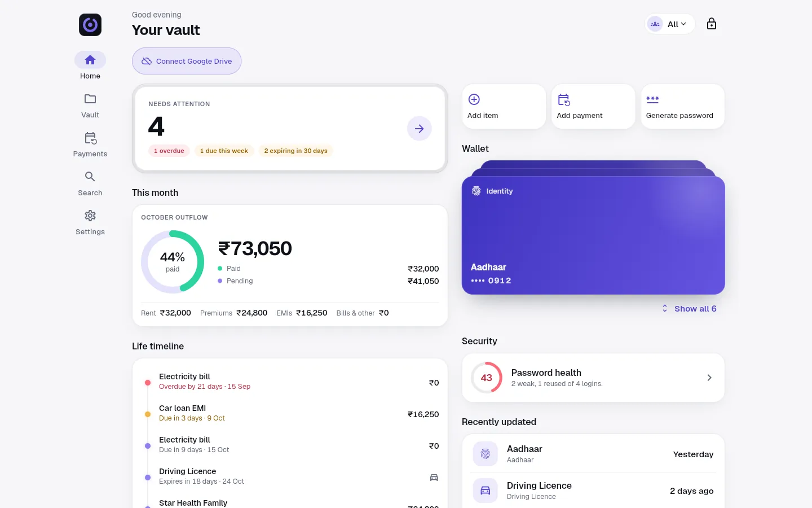Open the All members dropdown
This screenshot has height=508, width=812.
point(670,24)
